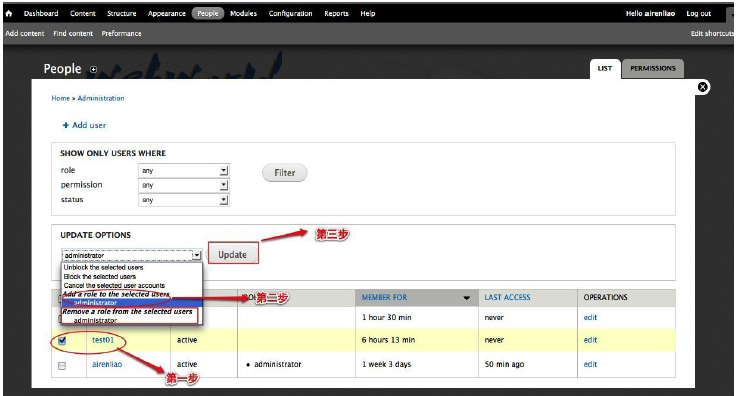This screenshot has width=738, height=396.
Task: Open the Help menu
Action: pyautogui.click(x=368, y=14)
